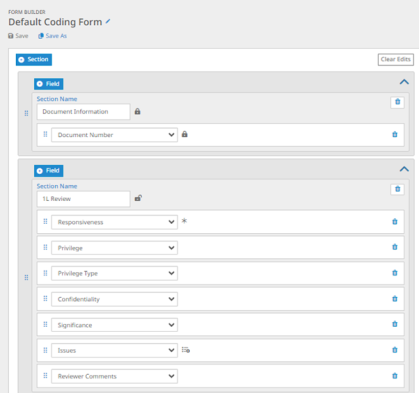The image size is (419, 393).
Task: Click the pencil icon beside Default Coding Form
Action: click(x=108, y=22)
